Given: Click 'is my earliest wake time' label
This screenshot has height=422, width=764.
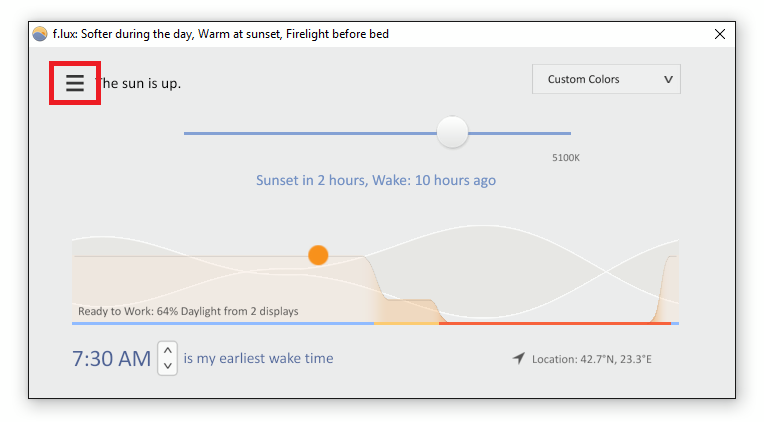Looking at the screenshot, I should coord(258,358).
